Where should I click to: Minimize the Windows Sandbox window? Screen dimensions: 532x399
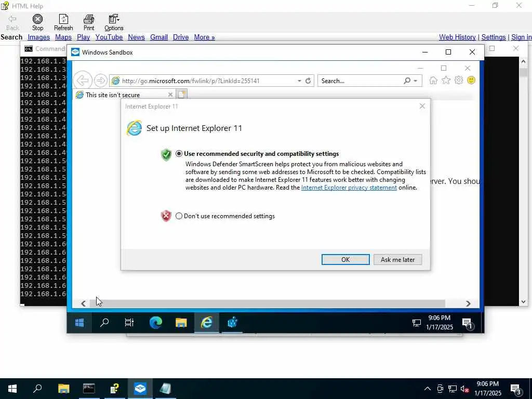tap(425, 52)
